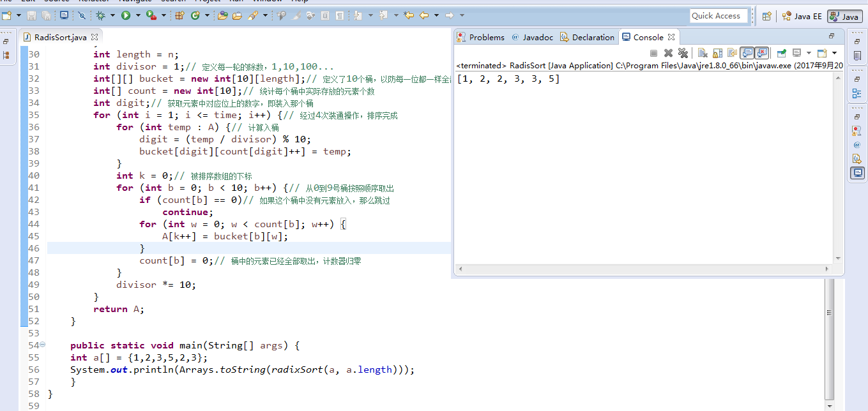
Task: Toggle Scroll Lock in console toolbar
Action: point(717,53)
